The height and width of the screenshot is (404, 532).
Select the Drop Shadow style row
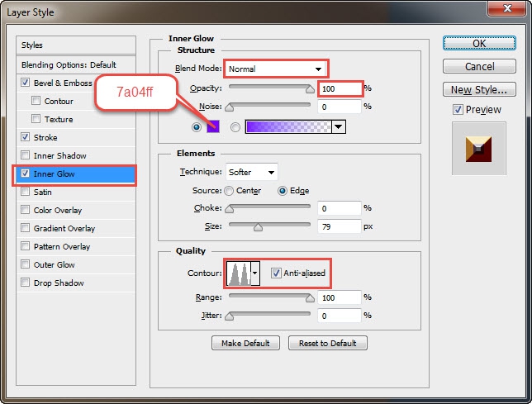pyautogui.click(x=76, y=283)
